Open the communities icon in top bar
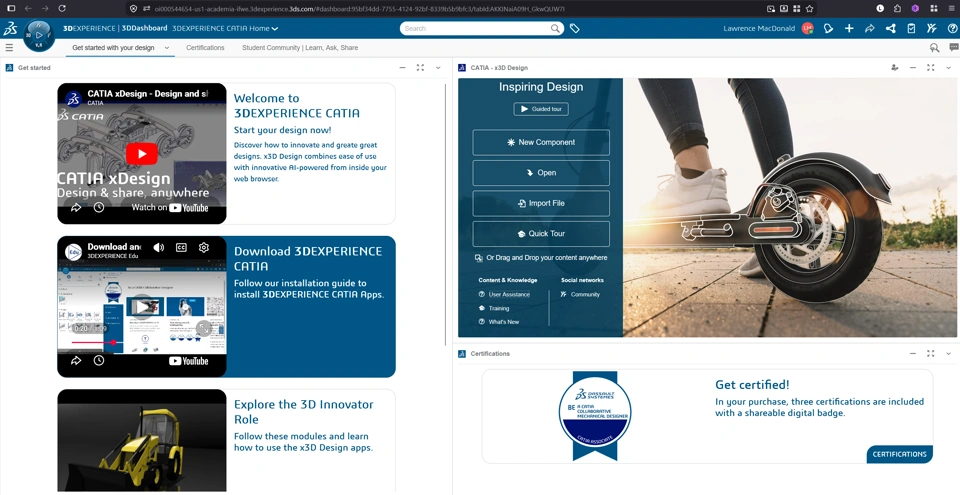Screen dimensions: 960x495 [932, 28]
